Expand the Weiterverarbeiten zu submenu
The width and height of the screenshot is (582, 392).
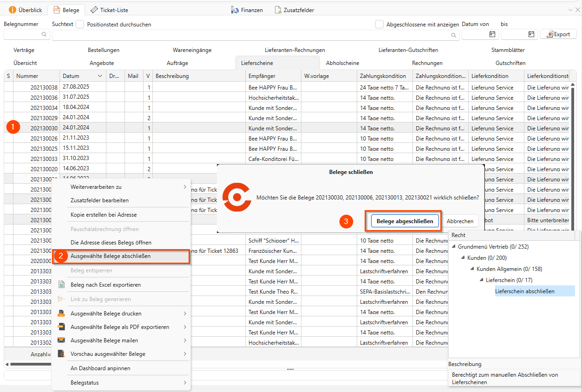[184, 187]
